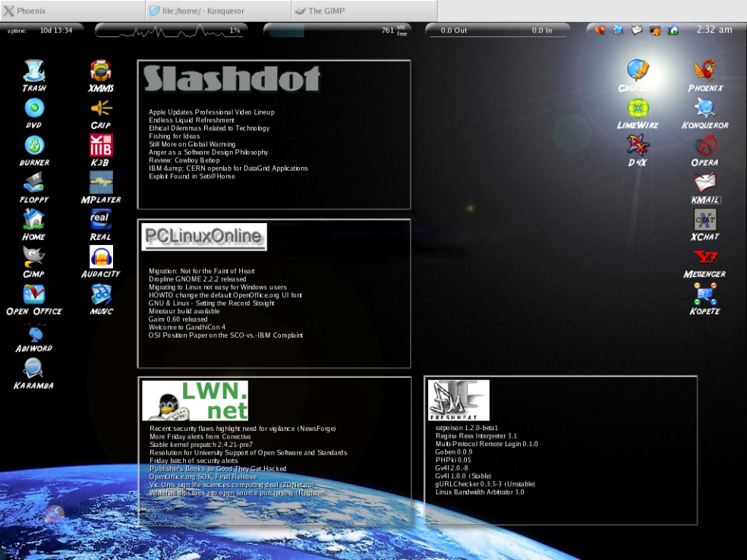Switch to the Phoenix taskbar window
The image size is (747, 560).
(72, 11)
